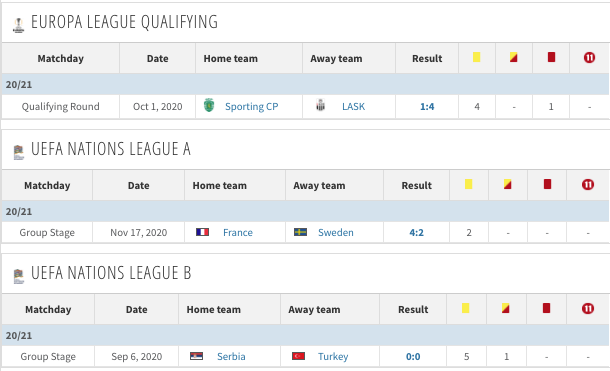Open the France vs Sweden 4:2 result
Screen dimensions: 610x371
tap(416, 233)
